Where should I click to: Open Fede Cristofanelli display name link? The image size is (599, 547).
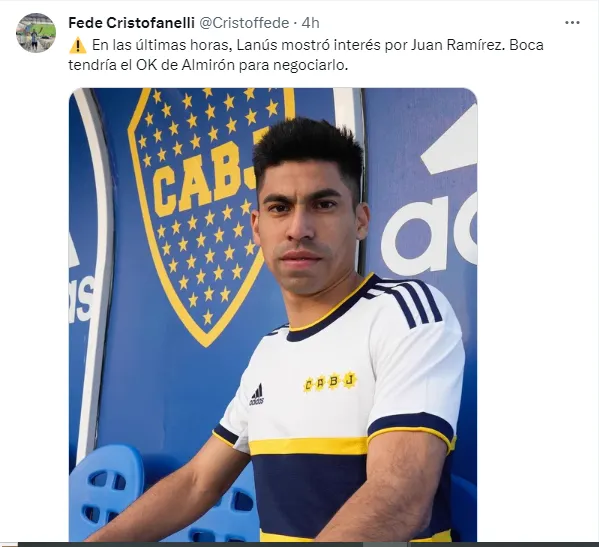pyautogui.click(x=131, y=23)
